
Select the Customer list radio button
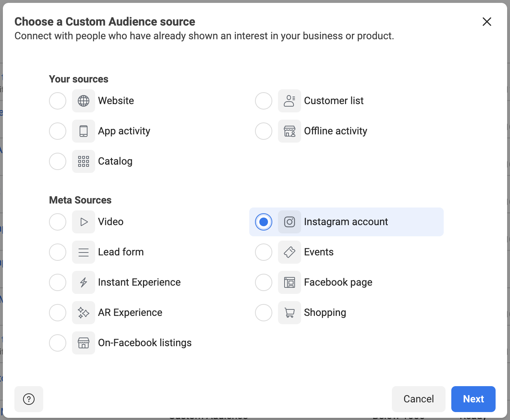pyautogui.click(x=264, y=101)
